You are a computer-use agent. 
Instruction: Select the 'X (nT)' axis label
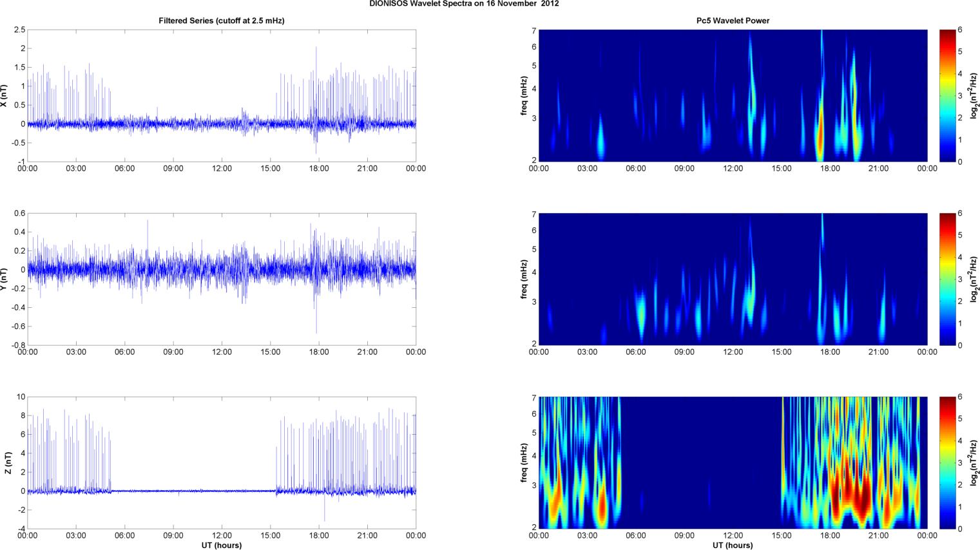point(5,95)
